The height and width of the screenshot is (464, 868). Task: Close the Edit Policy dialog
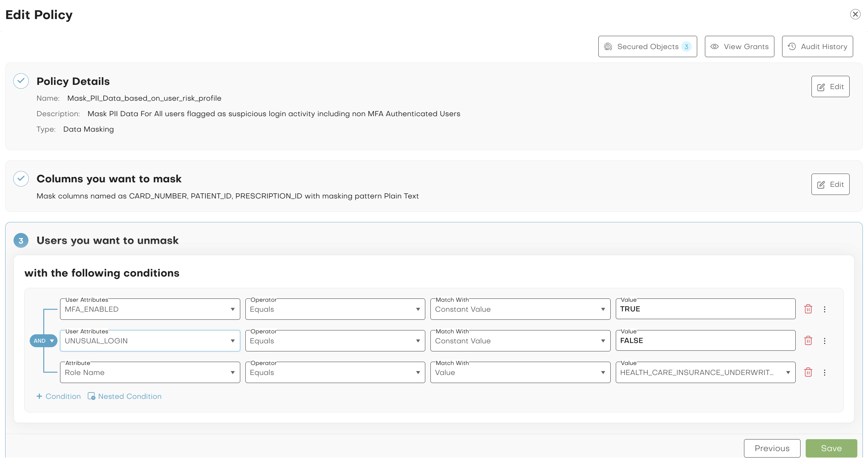855,14
